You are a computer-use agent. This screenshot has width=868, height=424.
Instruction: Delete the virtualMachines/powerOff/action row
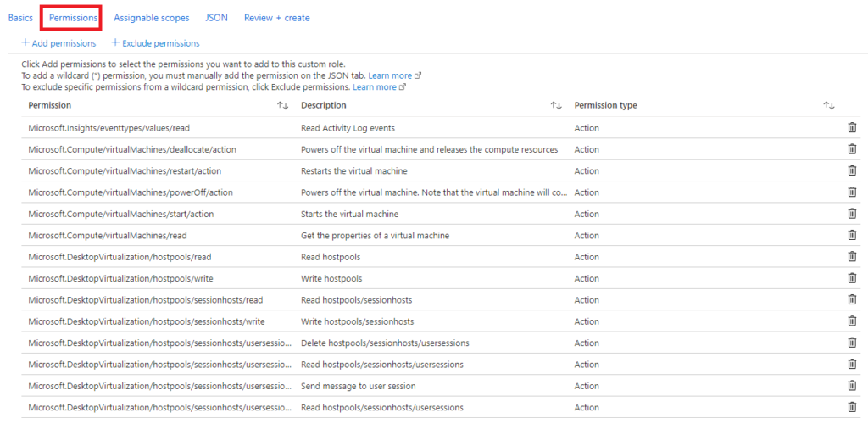point(852,192)
